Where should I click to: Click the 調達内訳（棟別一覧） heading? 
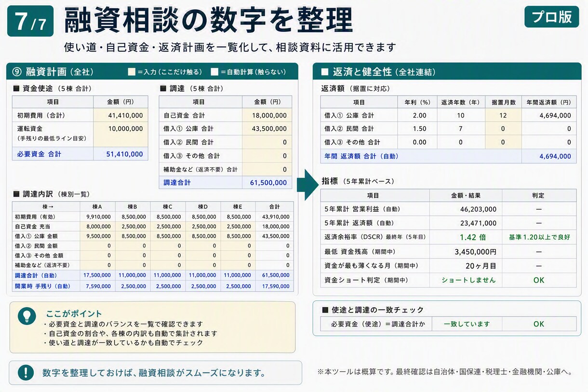tap(52, 194)
